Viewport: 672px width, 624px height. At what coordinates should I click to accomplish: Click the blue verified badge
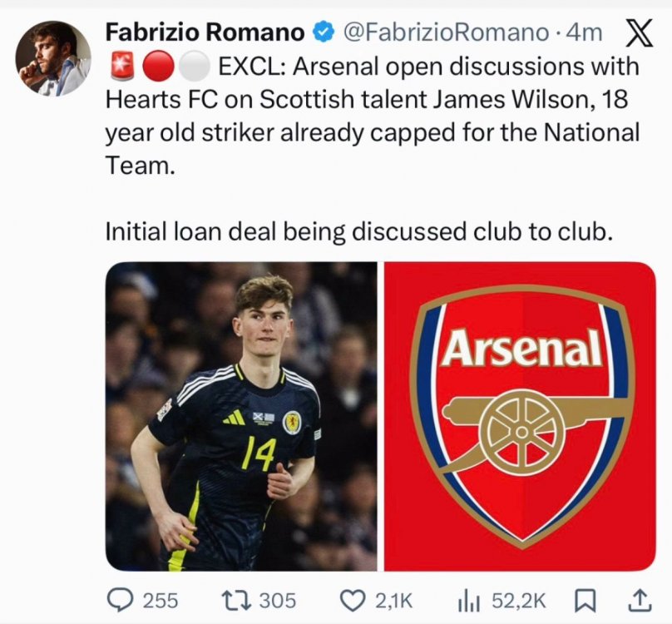pyautogui.click(x=322, y=33)
